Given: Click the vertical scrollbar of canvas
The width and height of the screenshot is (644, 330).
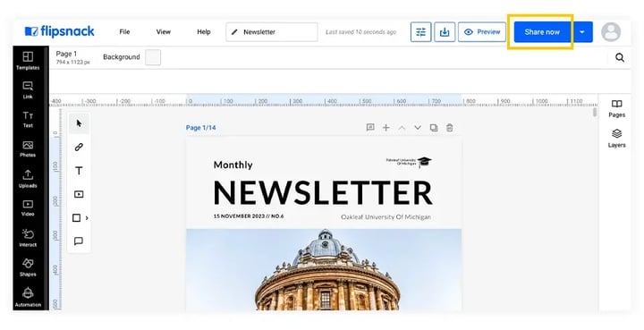Looking at the screenshot, I should [595, 113].
